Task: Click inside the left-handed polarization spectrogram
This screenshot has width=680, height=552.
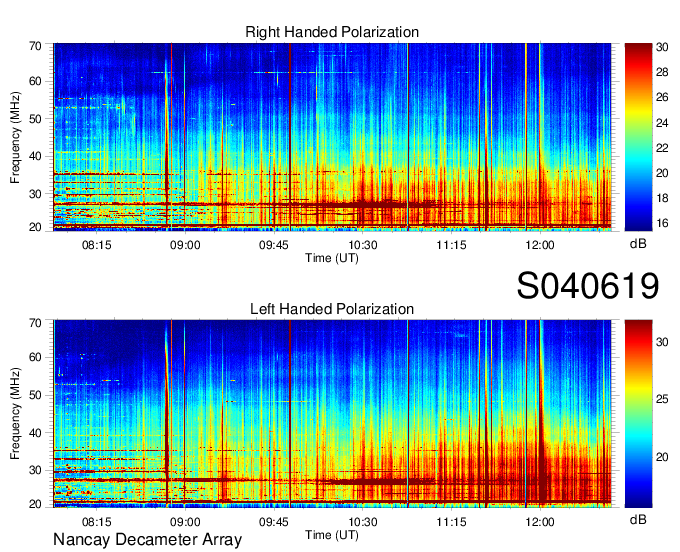Action: pyautogui.click(x=332, y=414)
